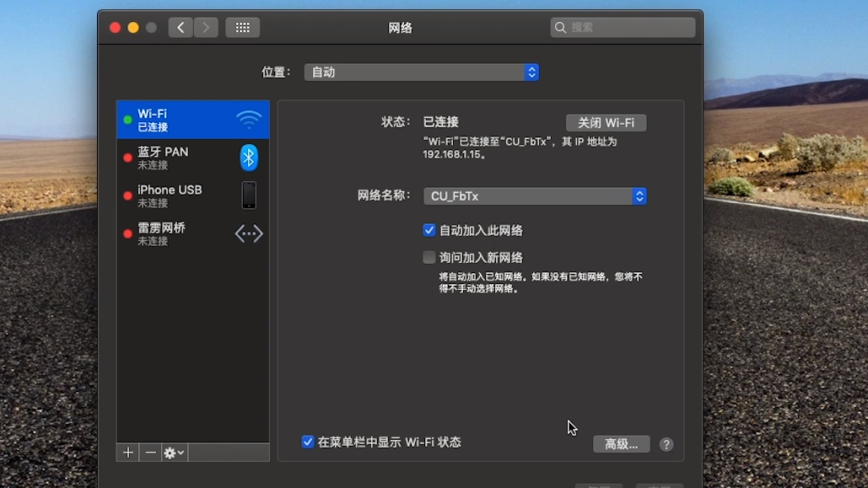Click the 网络 window title
Screen dimensions: 868x488
click(400, 28)
